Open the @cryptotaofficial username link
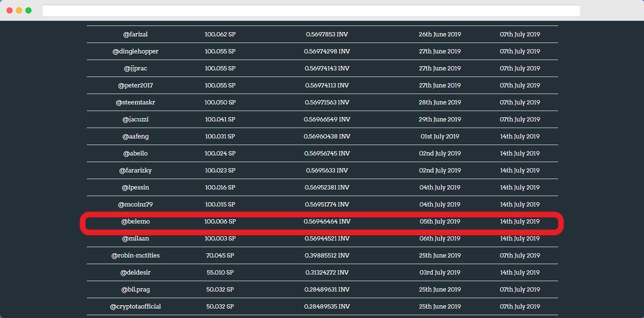Screen dimensions: 644x318 pos(135,307)
